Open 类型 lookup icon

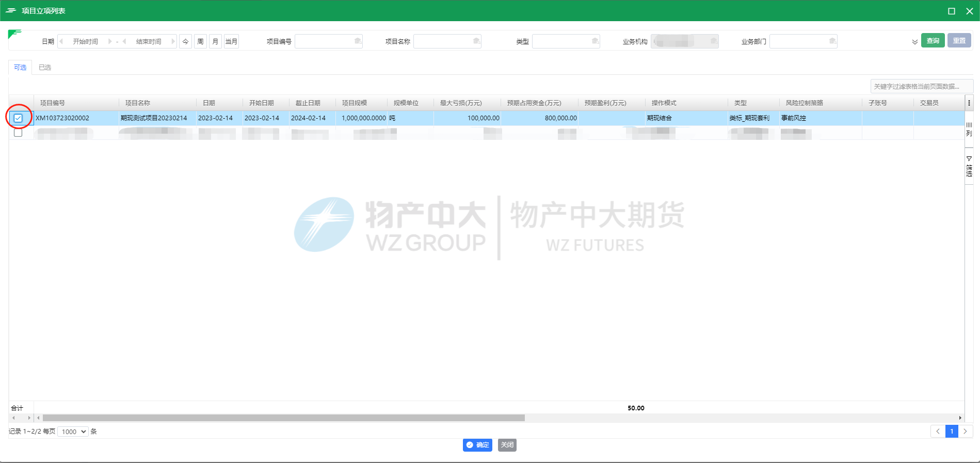pos(595,41)
